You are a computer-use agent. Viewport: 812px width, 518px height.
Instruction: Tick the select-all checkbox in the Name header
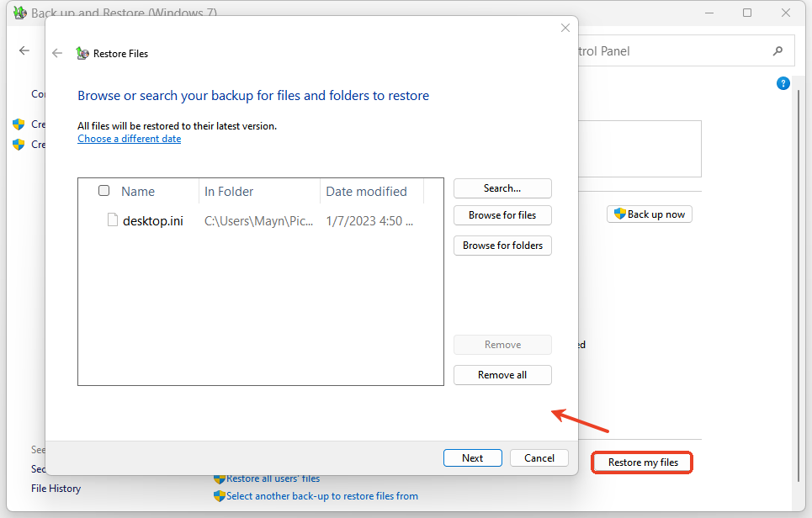tap(104, 191)
